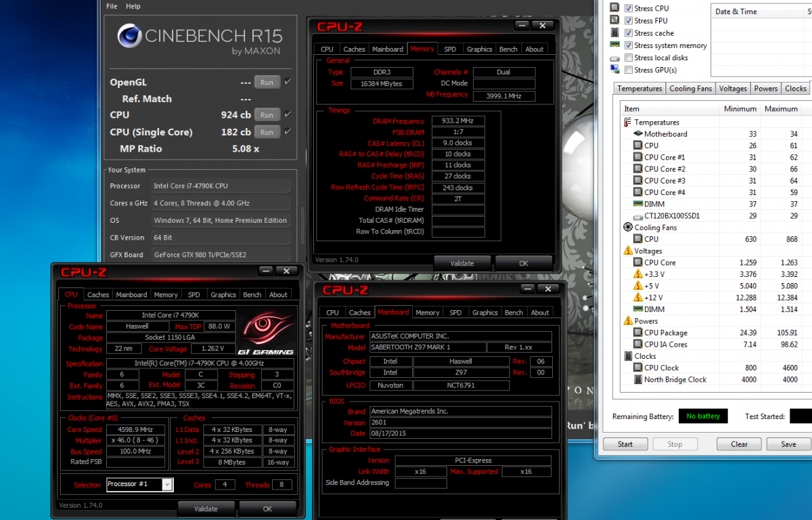Click the icon beside North Bridge Clock
The width and height of the screenshot is (812, 520).
coord(637,380)
